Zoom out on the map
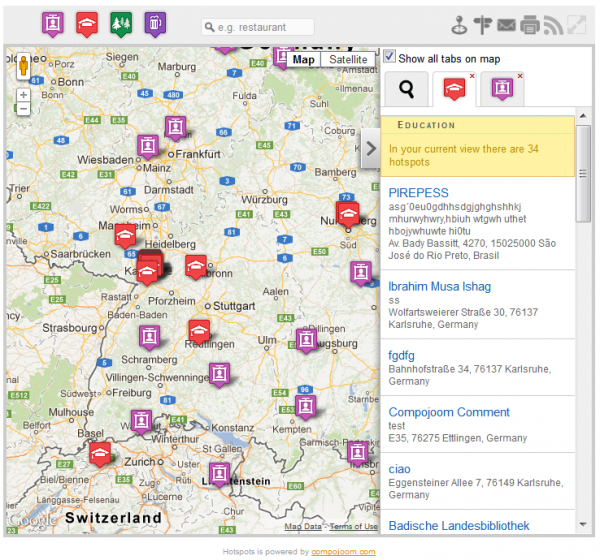 [23, 109]
